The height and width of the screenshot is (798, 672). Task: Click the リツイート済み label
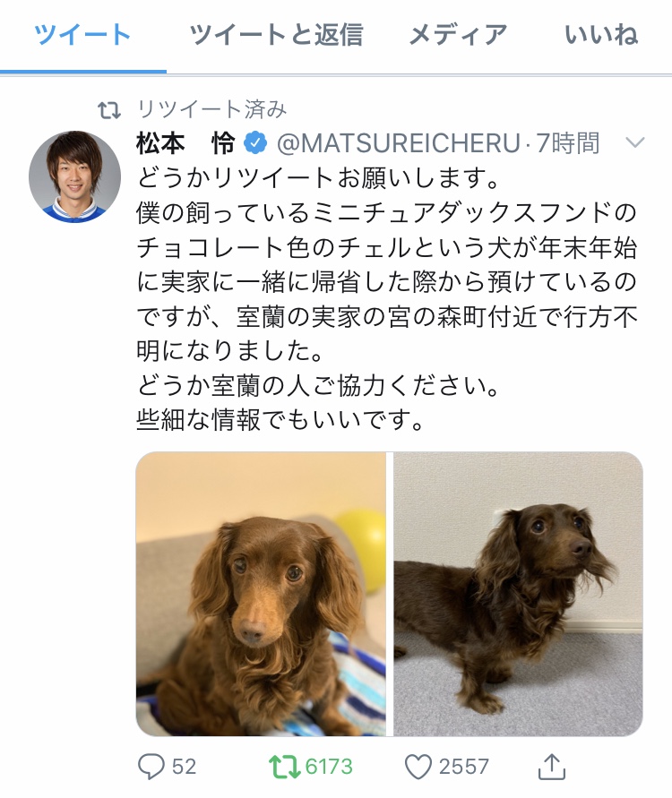click(212, 109)
